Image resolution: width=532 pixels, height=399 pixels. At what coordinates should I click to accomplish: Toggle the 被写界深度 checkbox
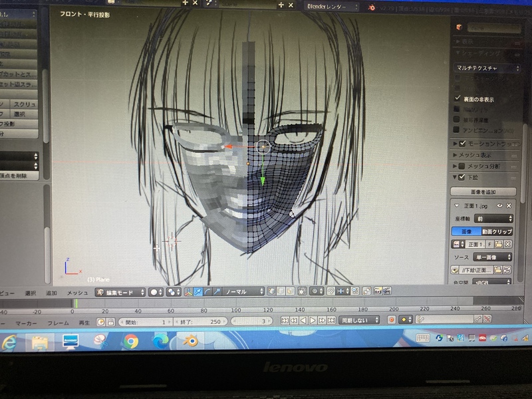457,119
